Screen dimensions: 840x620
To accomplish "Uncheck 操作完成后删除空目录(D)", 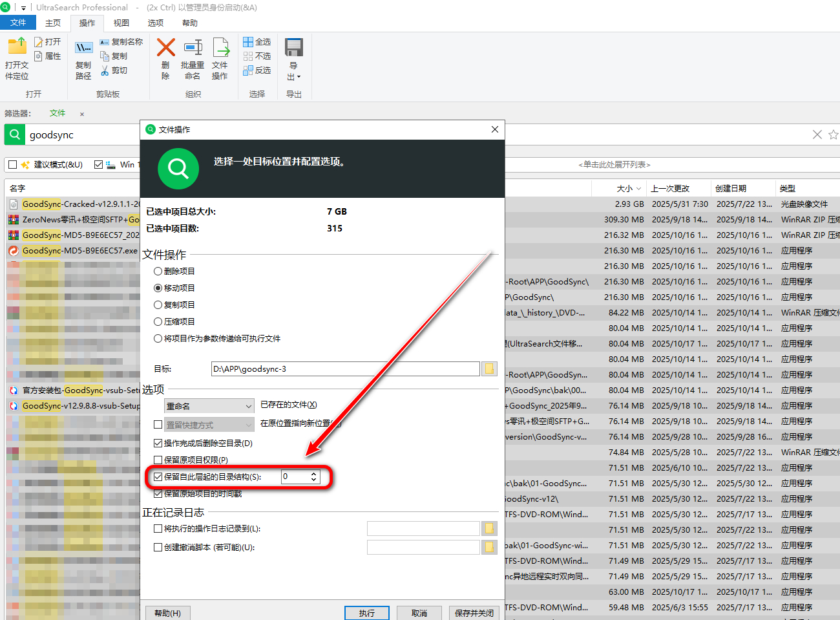I will [158, 443].
